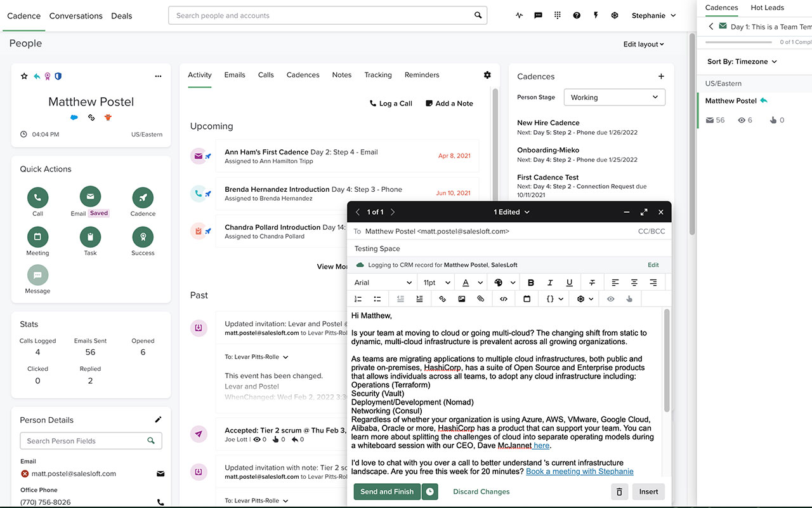Click the activity pulse icon in header
This screenshot has height=508, width=812.
click(x=520, y=16)
